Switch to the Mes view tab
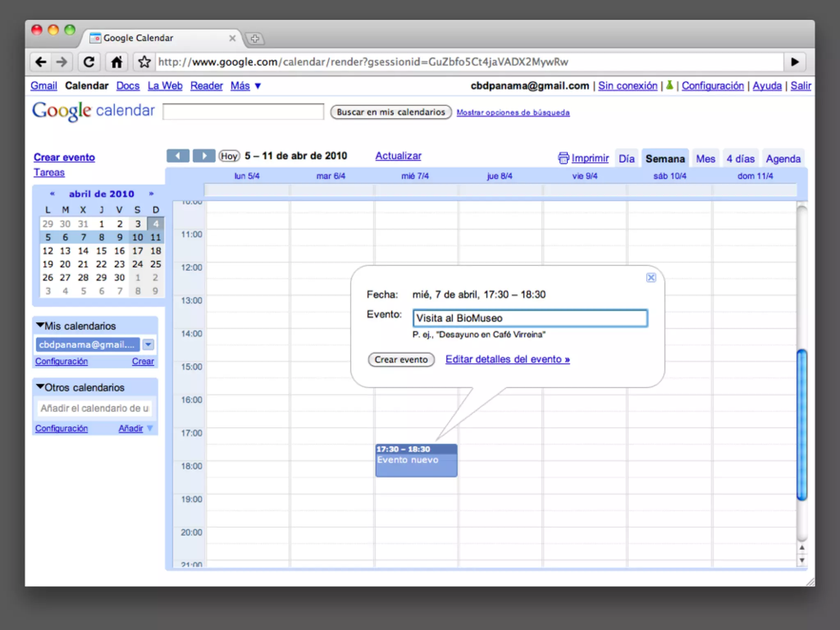Screen dimensions: 840x630 [x=705, y=159]
